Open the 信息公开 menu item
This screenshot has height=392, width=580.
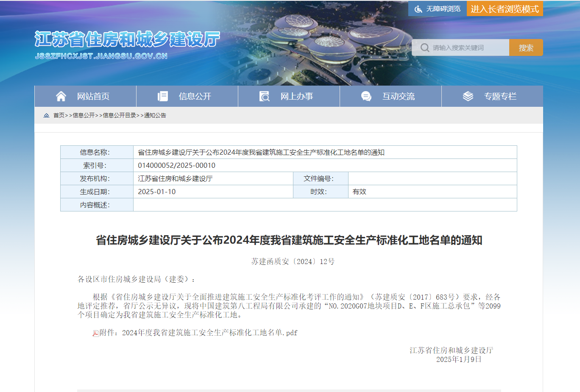195,96
